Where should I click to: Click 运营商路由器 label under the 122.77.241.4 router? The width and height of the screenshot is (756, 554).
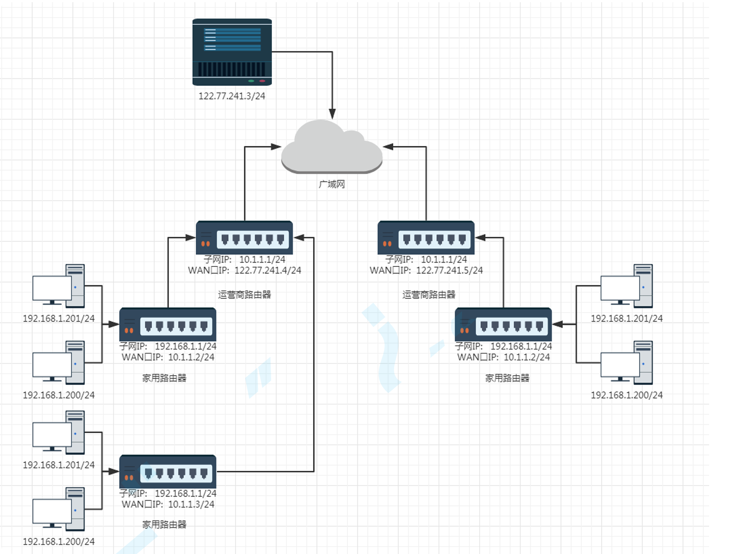pyautogui.click(x=244, y=295)
